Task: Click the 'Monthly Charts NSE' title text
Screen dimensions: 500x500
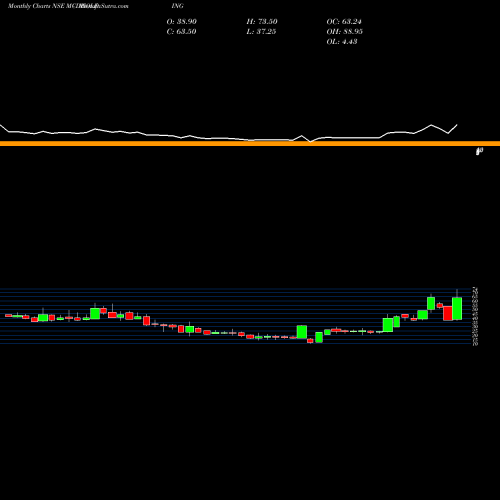Action: click(36, 6)
